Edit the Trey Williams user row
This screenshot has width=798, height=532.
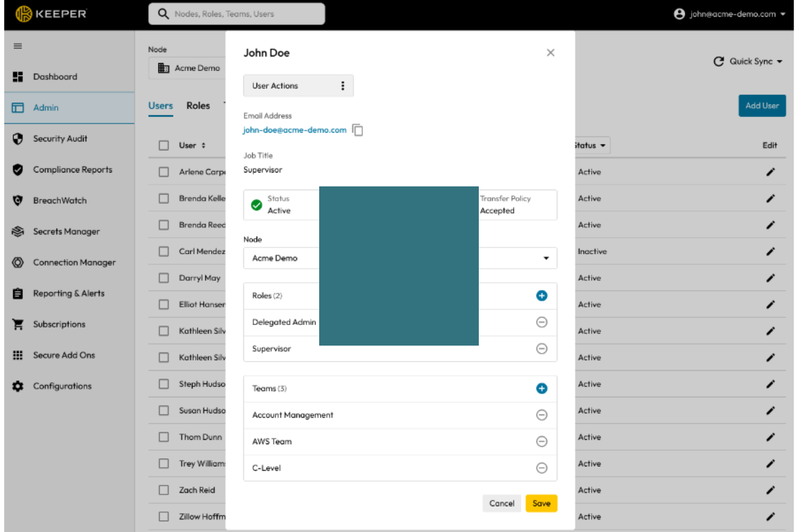coord(771,464)
